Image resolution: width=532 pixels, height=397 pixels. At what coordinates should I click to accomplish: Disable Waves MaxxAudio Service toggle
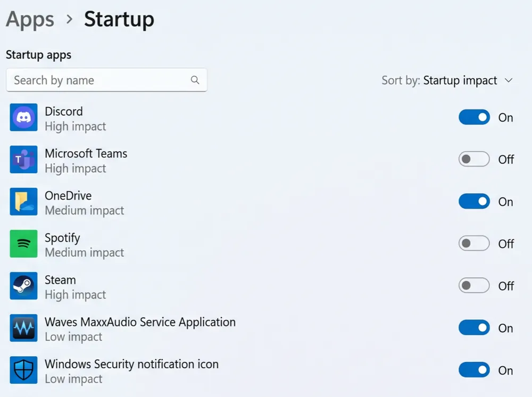click(x=474, y=328)
